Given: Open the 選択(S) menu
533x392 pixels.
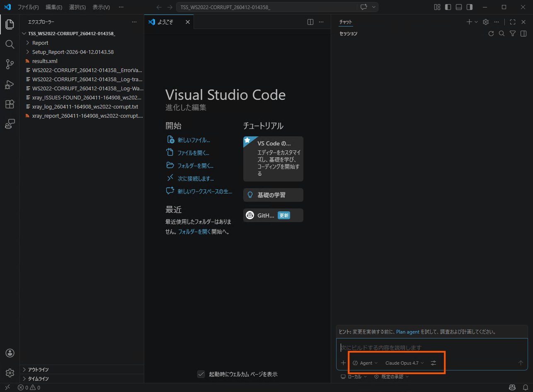Looking at the screenshot, I should click(78, 7).
